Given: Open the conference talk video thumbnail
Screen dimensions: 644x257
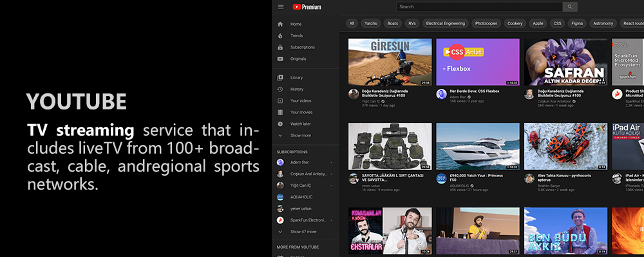Looking at the screenshot, I should click(478, 231).
